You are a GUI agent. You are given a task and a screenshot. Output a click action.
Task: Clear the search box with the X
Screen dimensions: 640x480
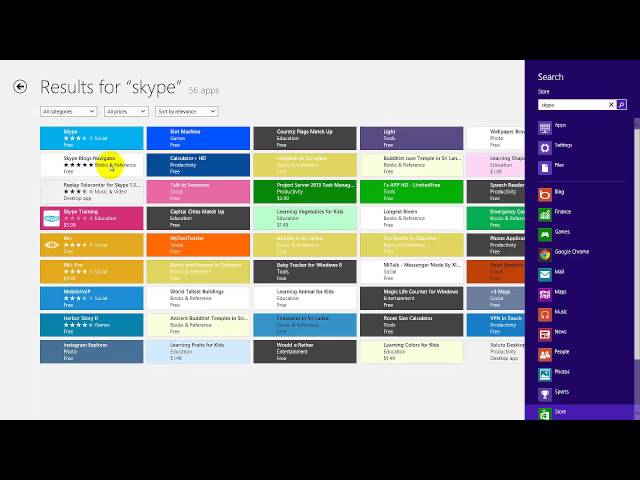[611, 105]
